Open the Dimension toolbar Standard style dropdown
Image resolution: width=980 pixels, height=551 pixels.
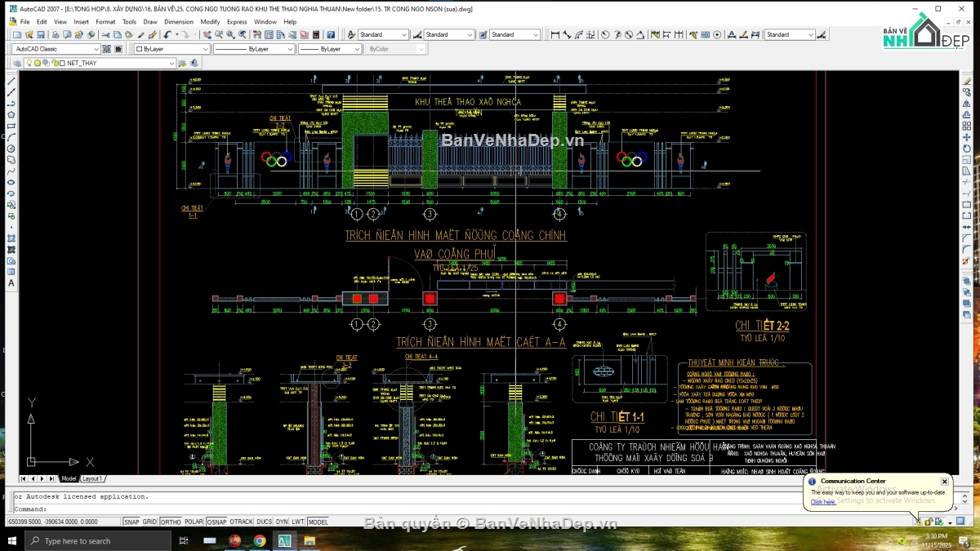pyautogui.click(x=790, y=34)
